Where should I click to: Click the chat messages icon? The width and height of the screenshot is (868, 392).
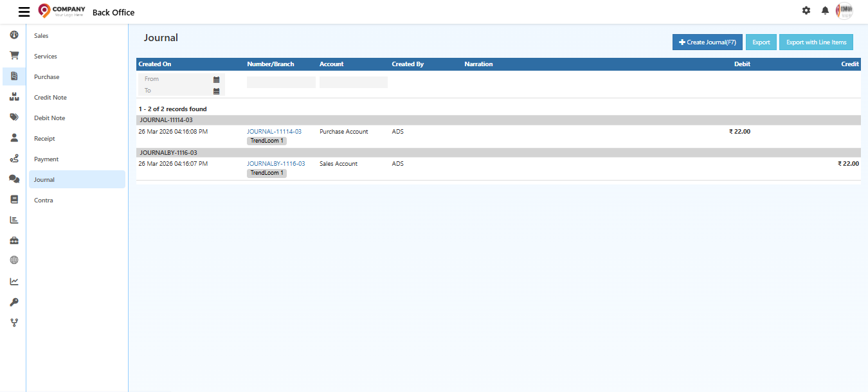[x=14, y=179]
